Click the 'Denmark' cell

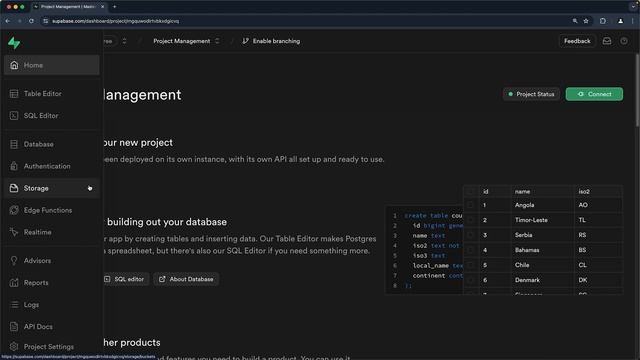click(542, 280)
